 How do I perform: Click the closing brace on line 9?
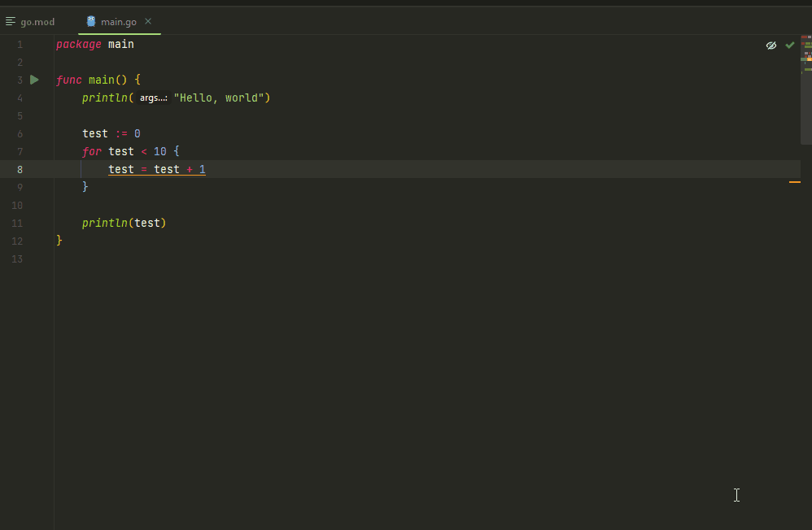click(85, 187)
